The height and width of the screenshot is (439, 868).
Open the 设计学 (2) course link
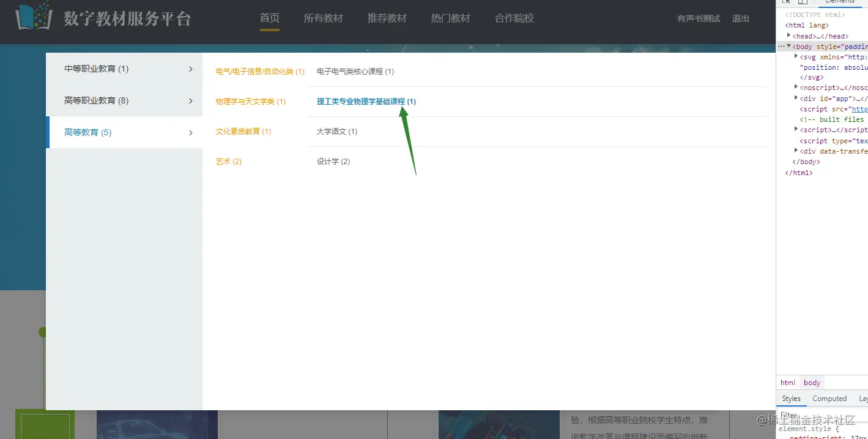(x=333, y=162)
